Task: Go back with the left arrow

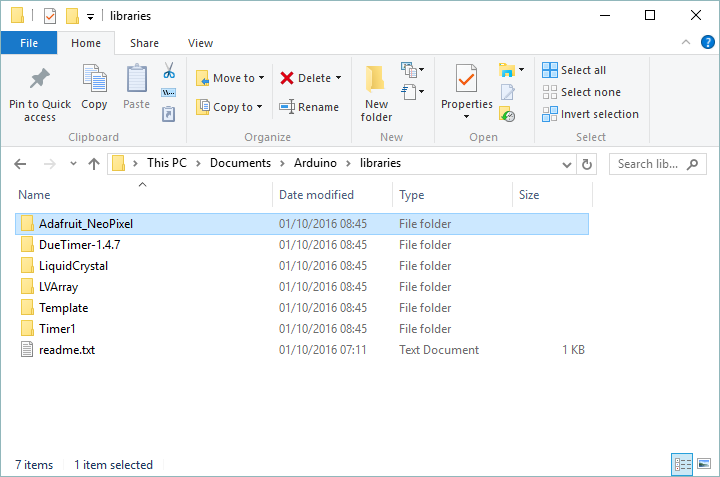Action: pos(20,164)
